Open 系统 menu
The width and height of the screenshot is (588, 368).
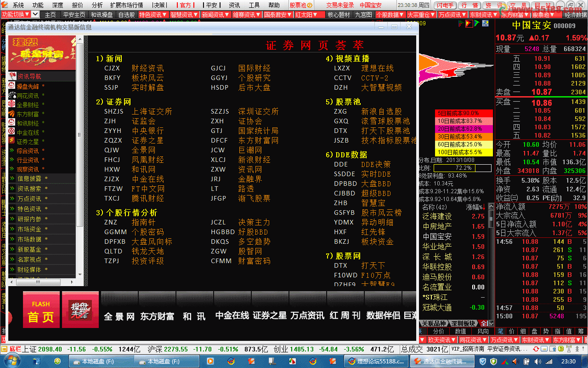pyautogui.click(x=18, y=5)
